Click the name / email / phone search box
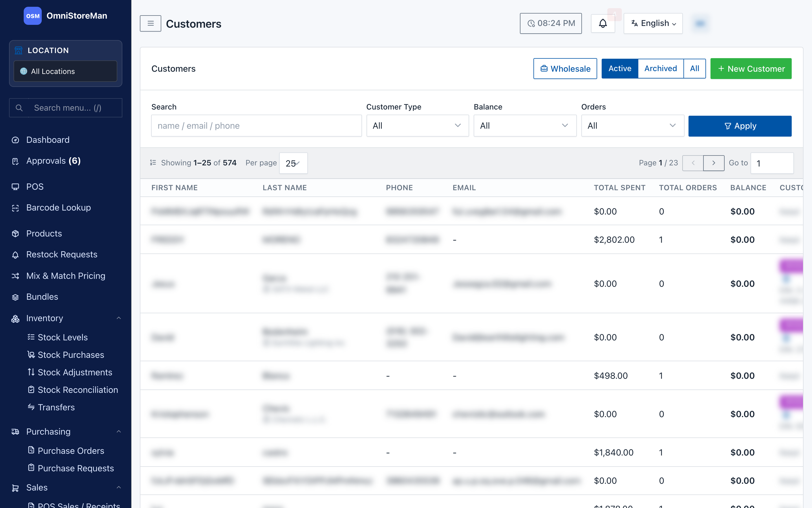 [256, 126]
